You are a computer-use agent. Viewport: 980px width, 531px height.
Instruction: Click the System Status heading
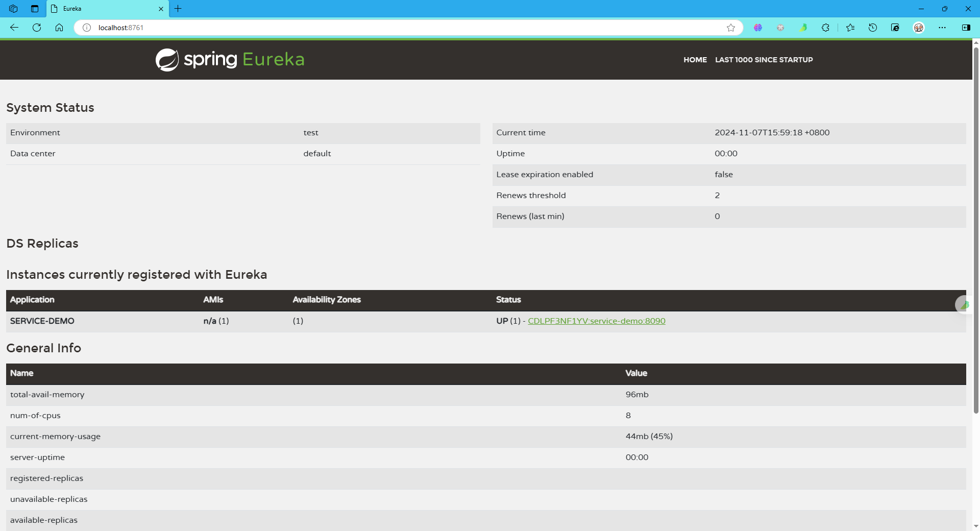tap(50, 108)
